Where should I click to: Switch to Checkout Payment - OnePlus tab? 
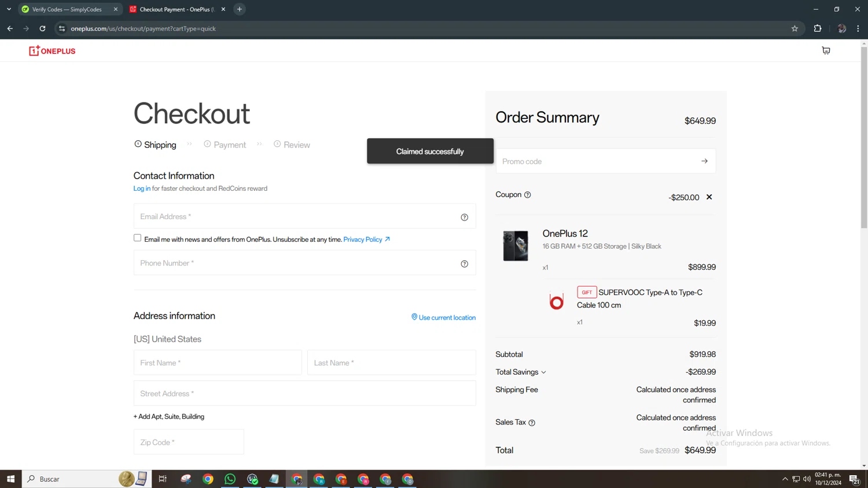[x=176, y=9]
